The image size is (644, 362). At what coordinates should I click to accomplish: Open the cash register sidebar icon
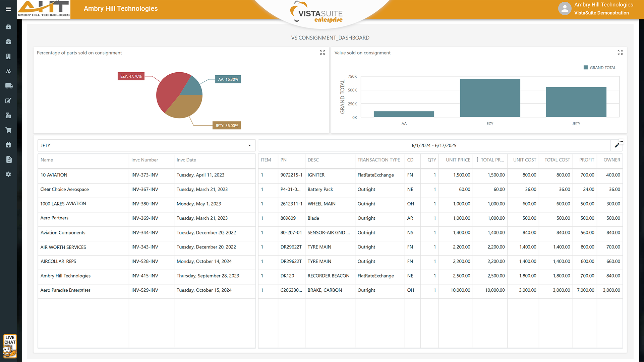8,115
